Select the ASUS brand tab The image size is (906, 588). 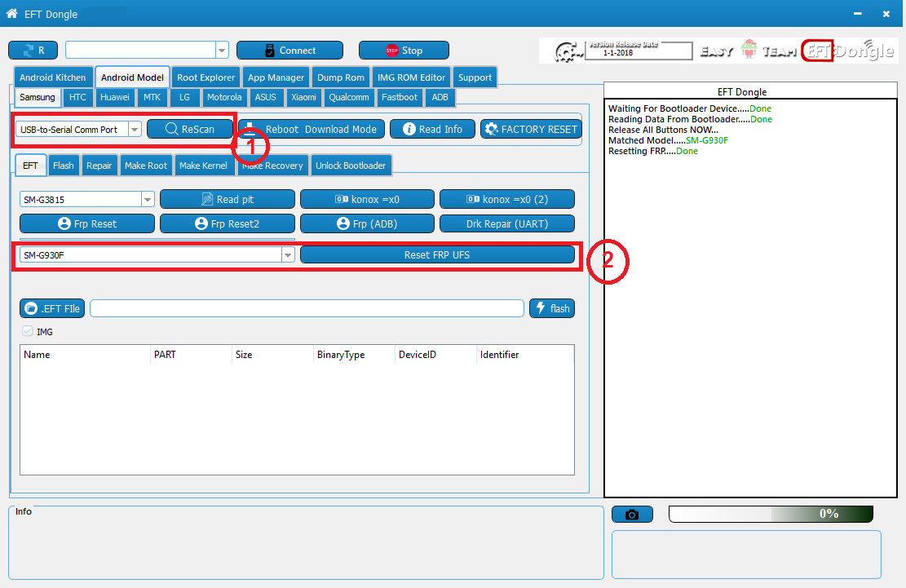coord(265,97)
